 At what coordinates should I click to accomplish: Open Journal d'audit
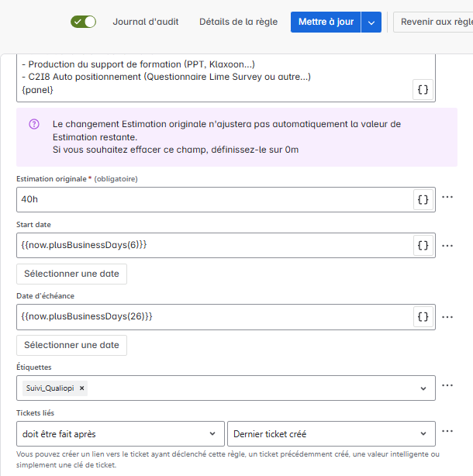pyautogui.click(x=146, y=22)
